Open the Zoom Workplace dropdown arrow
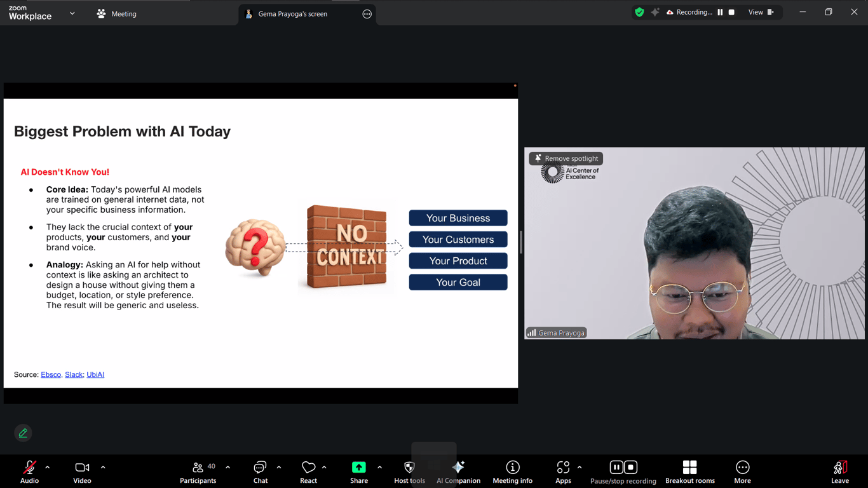 pyautogui.click(x=72, y=13)
